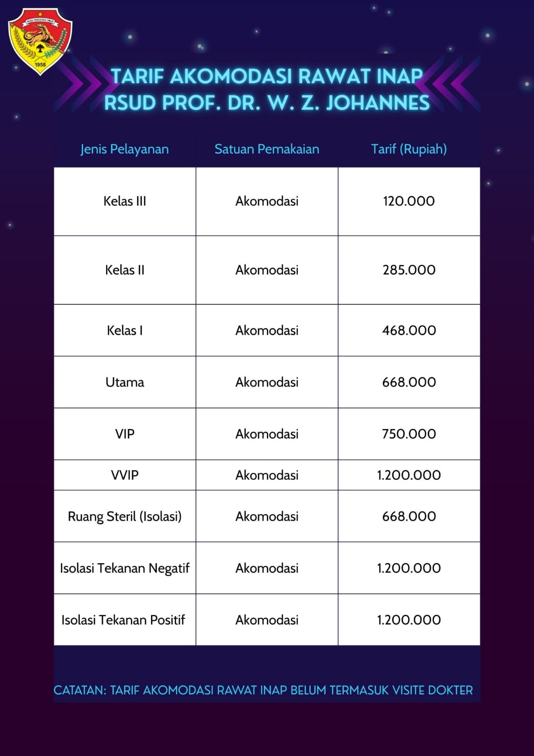This screenshot has width=534, height=756.
Task: Click the 'Ruang Steril (Isolasi)' cell
Action: pyautogui.click(x=125, y=516)
